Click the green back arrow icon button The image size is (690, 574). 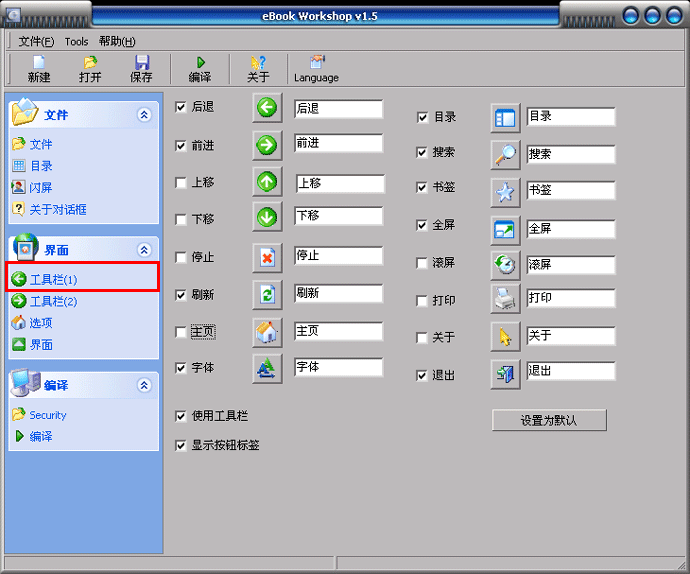267,108
